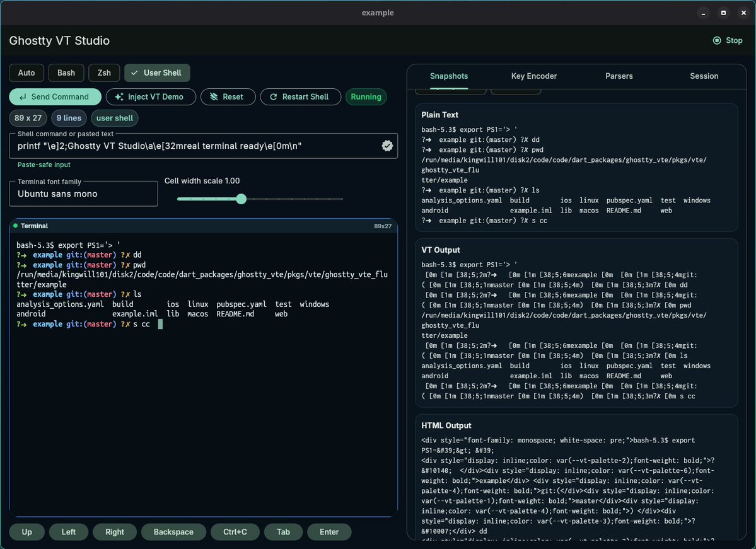Click the Cell width scale slider thumb
The width and height of the screenshot is (756, 549).
241,199
